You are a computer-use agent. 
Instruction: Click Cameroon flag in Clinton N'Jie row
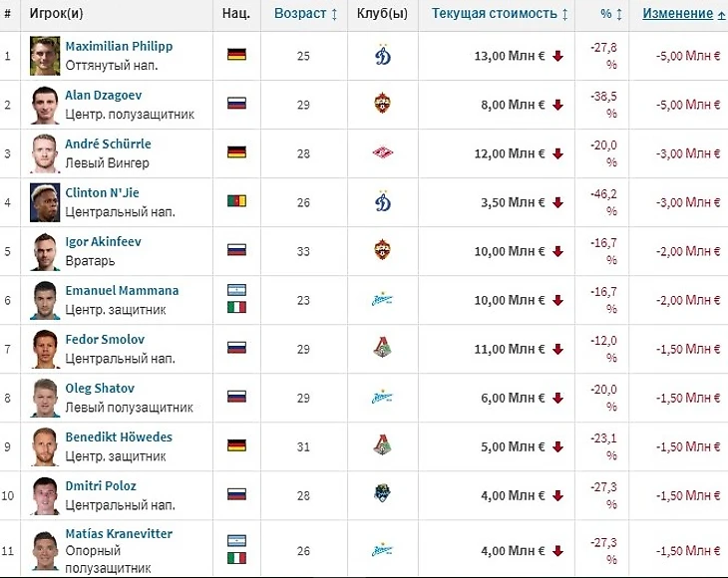pyautogui.click(x=236, y=201)
